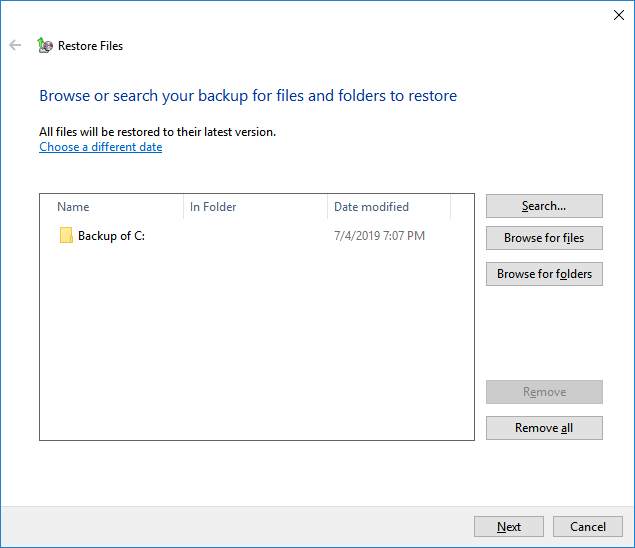Click the back arrow in the title bar
This screenshot has width=635, height=548.
tap(15, 45)
